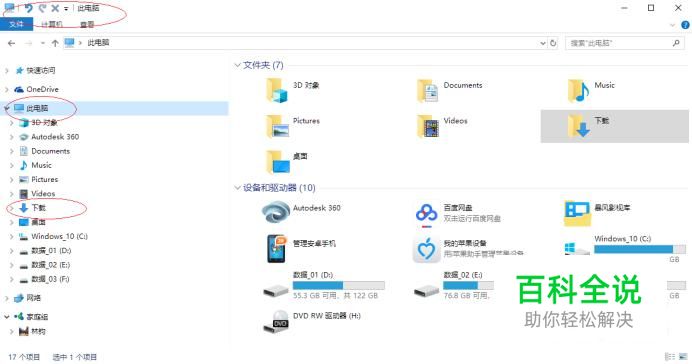The image size is (692, 364).
Task: Open the 文件 menu tab
Action: 16,24
